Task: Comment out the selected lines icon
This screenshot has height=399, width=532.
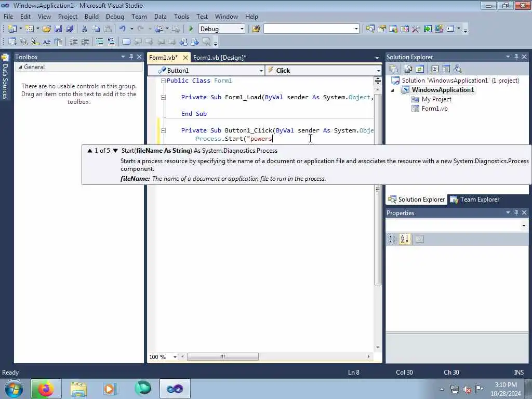Action: pos(99,42)
